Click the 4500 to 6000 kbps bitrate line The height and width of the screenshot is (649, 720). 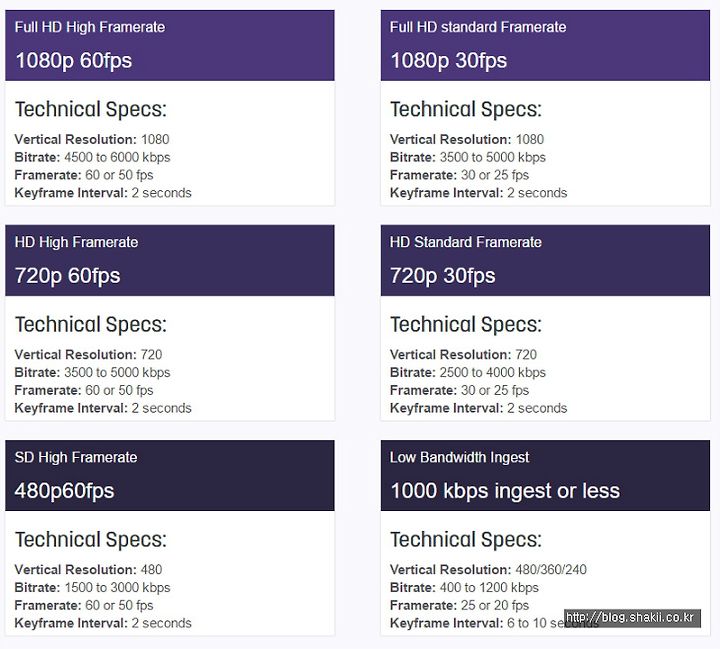(x=93, y=157)
